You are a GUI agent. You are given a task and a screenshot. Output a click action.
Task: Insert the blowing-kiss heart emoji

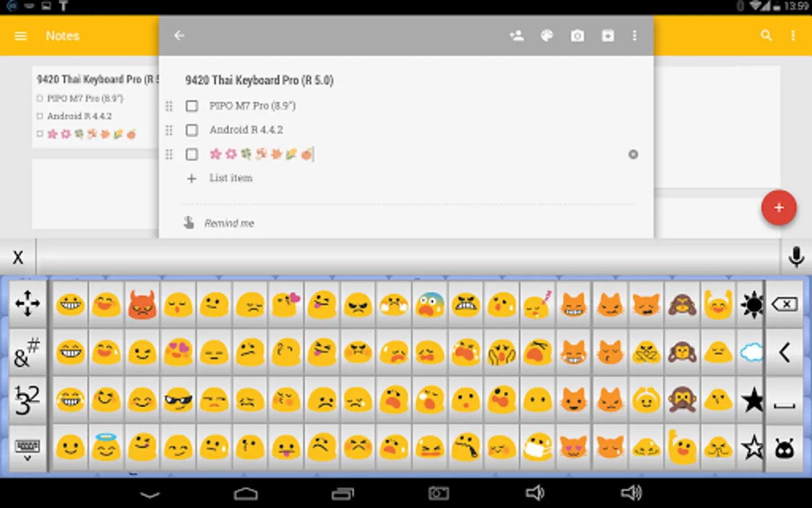point(286,305)
